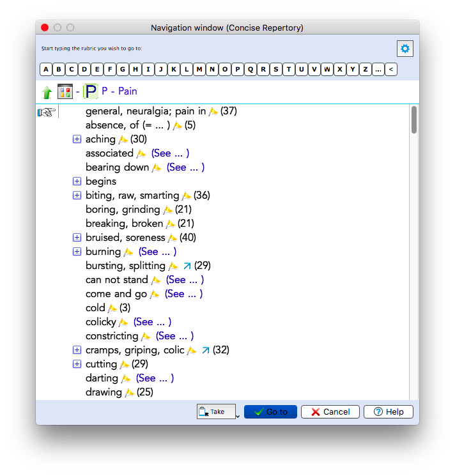Click the yellow icon beside cutting

coord(125,364)
